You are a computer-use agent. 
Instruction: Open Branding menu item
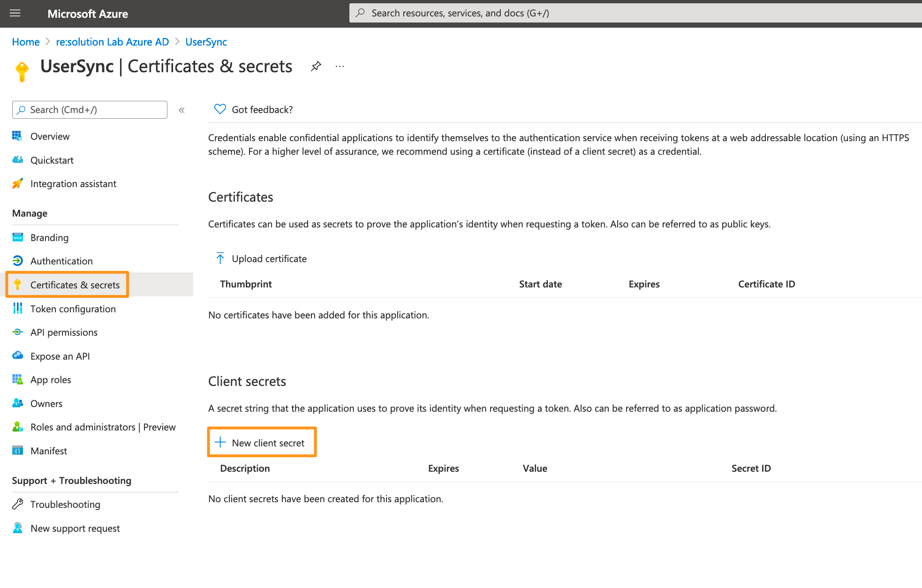tap(50, 238)
